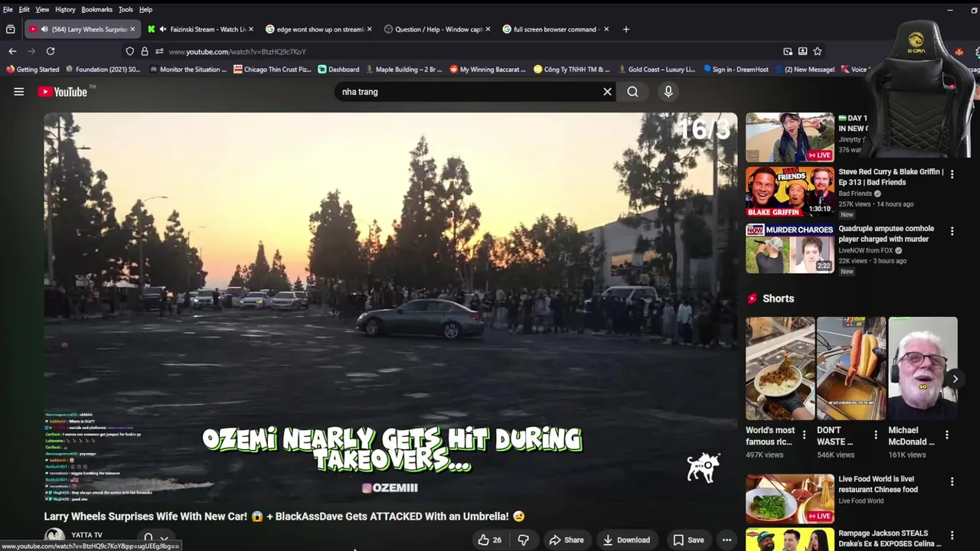The image size is (980, 551).
Task: Close the 'edge wont show up' tab
Action: coord(369,29)
